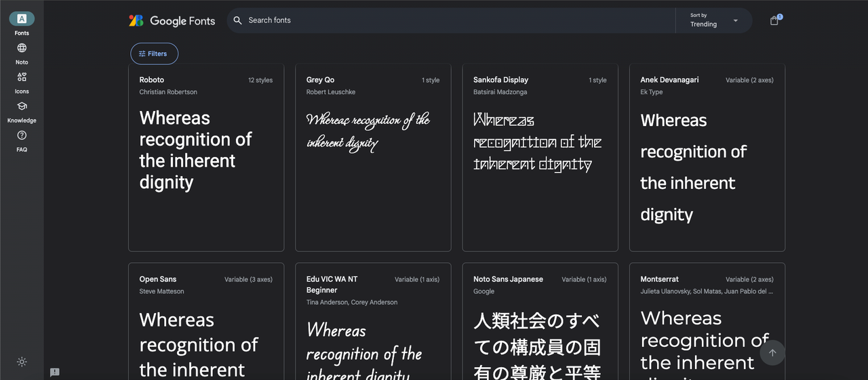Click the Ek Type designer name
Image resolution: width=868 pixels, height=380 pixels.
[x=652, y=92]
